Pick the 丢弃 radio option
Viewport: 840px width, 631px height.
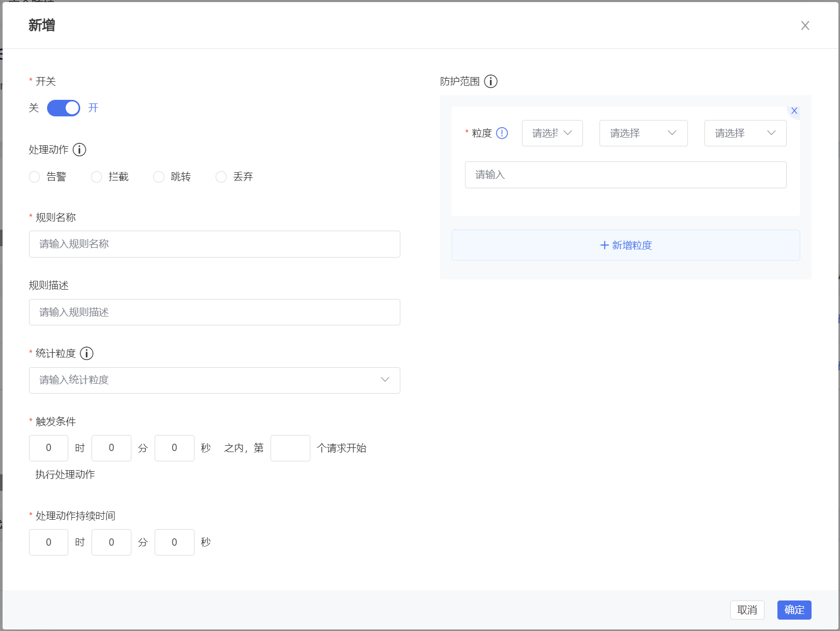pos(221,177)
